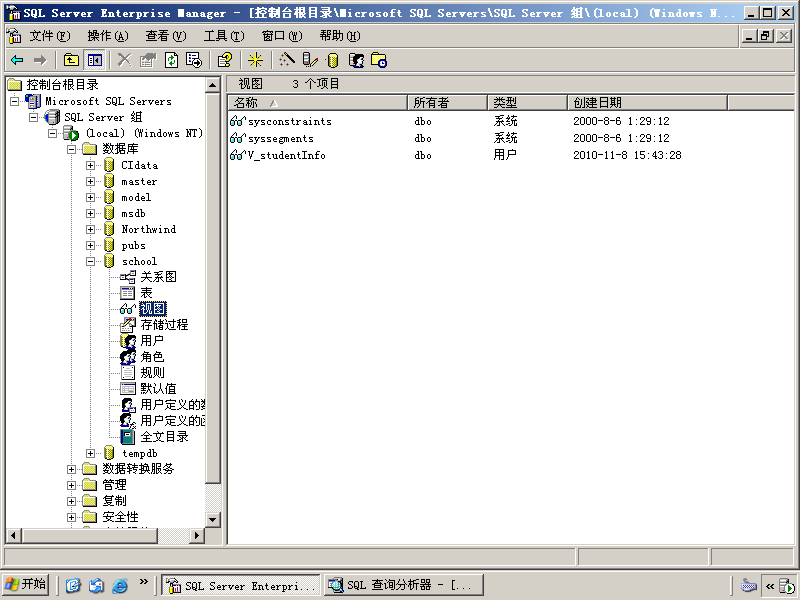
Task: Select the pubs database in tree
Action: [134, 245]
